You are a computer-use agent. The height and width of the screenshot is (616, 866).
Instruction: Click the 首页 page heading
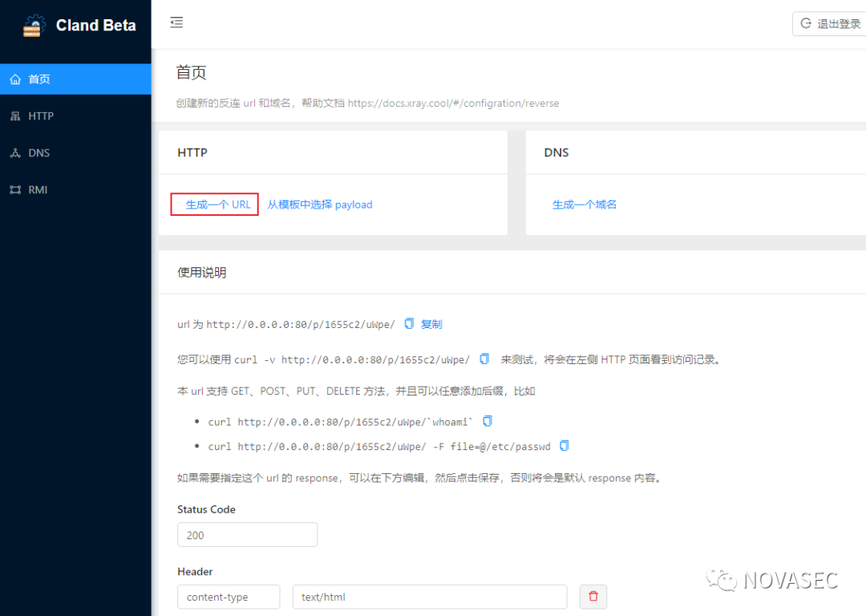tap(191, 72)
